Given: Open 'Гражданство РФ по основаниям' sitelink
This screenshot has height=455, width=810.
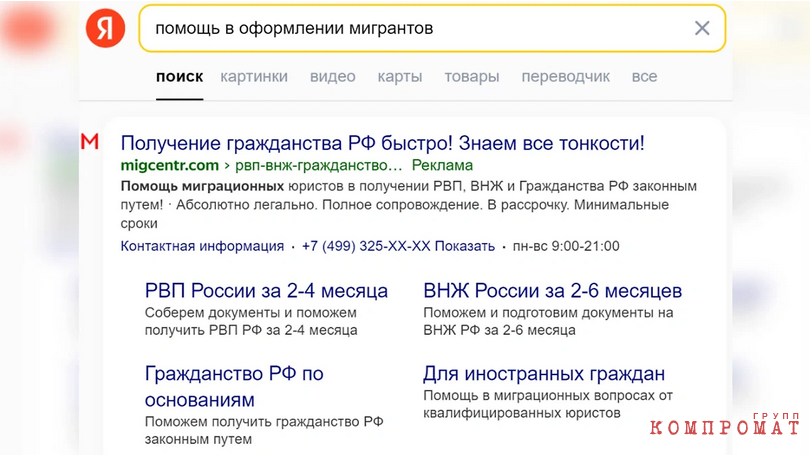Looking at the screenshot, I should tap(234, 386).
